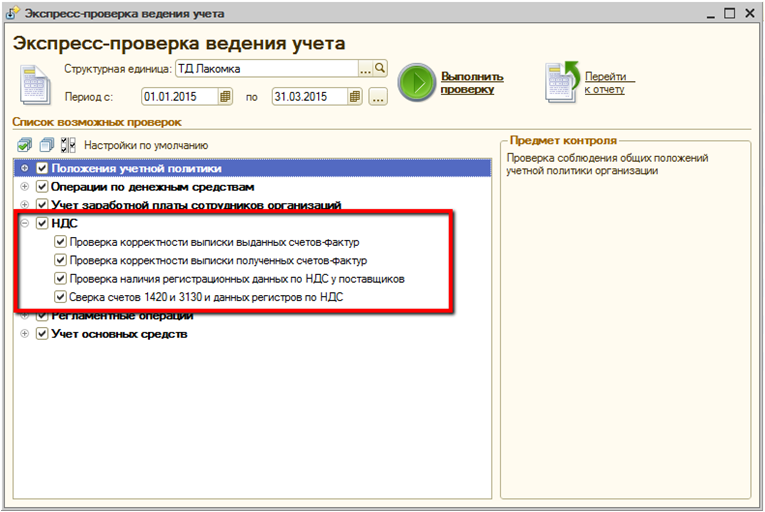Click the Выполнить проверку link
The height and width of the screenshot is (512, 765).
click(471, 82)
